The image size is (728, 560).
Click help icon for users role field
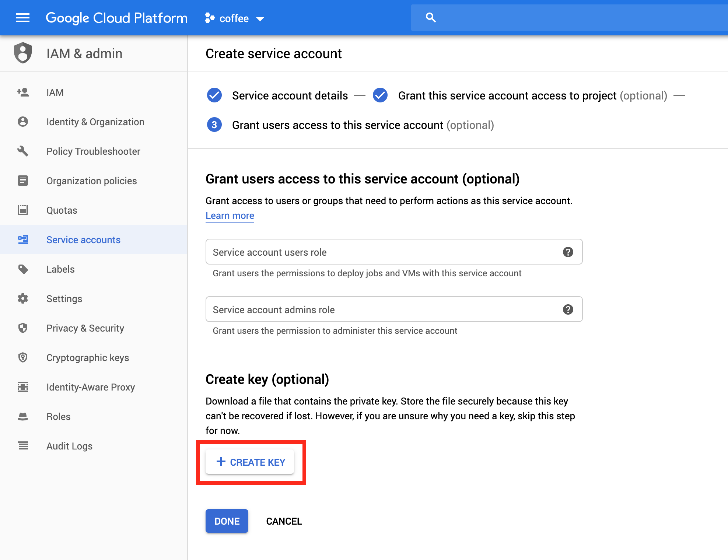click(x=568, y=252)
